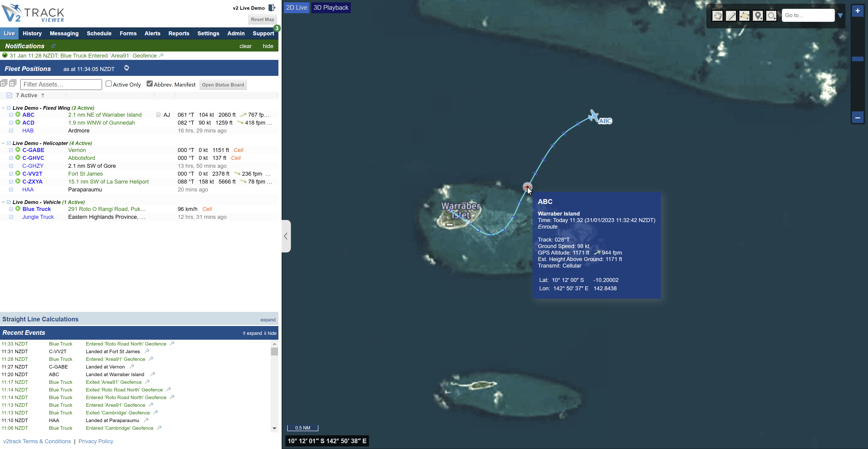The width and height of the screenshot is (868, 449).
Task: Open the Privacy Policy link
Action: pos(96,441)
